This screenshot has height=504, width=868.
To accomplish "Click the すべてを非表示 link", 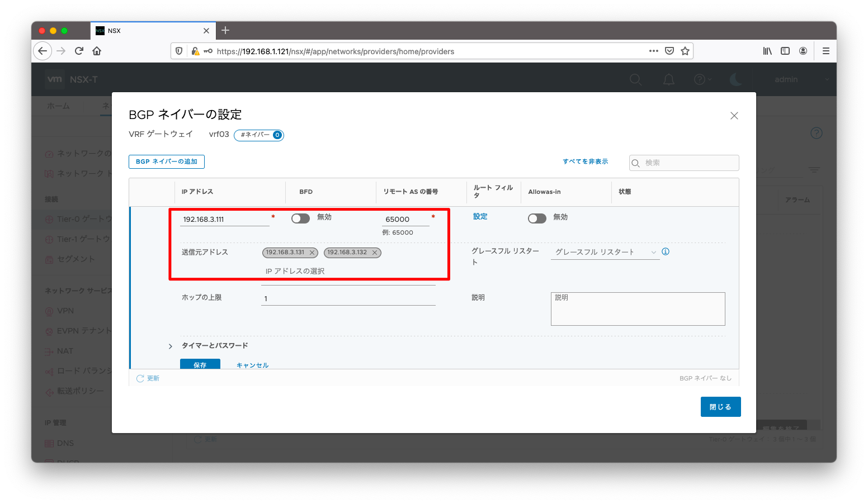I will pos(586,161).
